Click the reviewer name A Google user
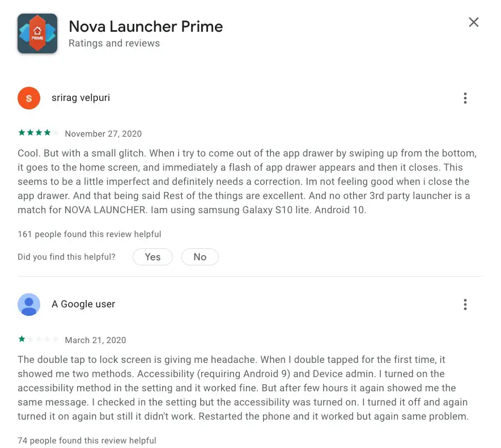Image resolution: width=501 pixels, height=448 pixels. pos(83,304)
